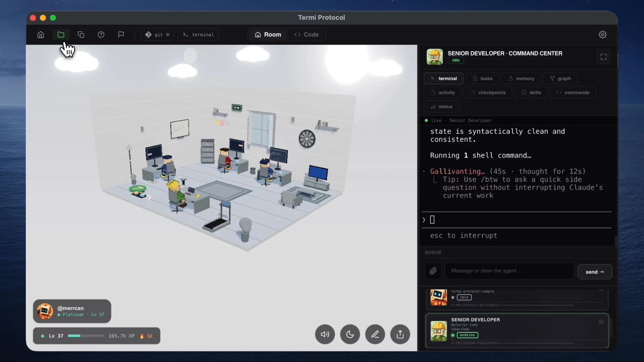Click the send button

(x=595, y=272)
